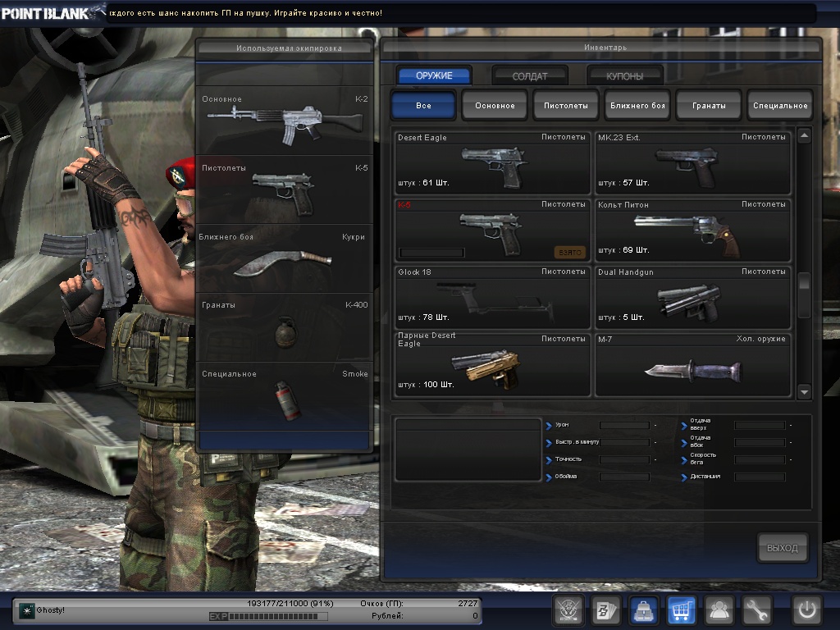
Task: Click inventory scrollbar up arrow
Action: point(804,136)
